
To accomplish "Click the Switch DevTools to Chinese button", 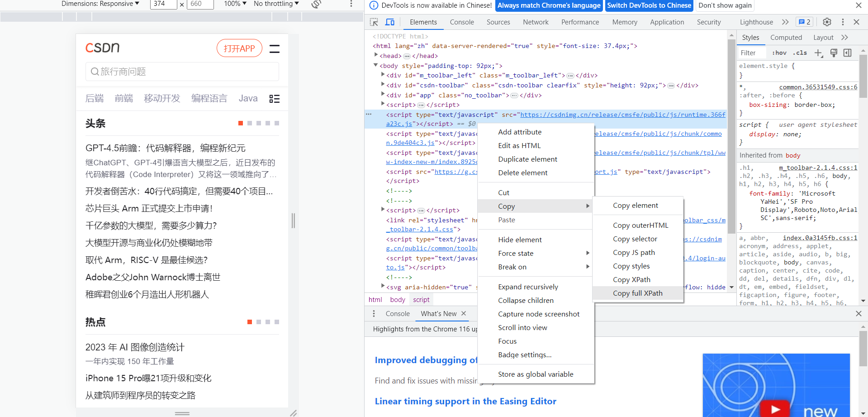I will [649, 5].
